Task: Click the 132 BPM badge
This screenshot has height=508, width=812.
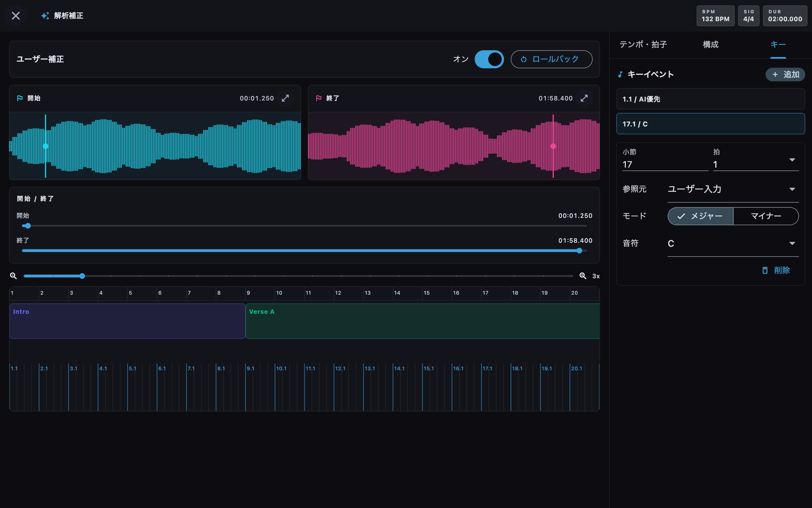Action: (715, 16)
